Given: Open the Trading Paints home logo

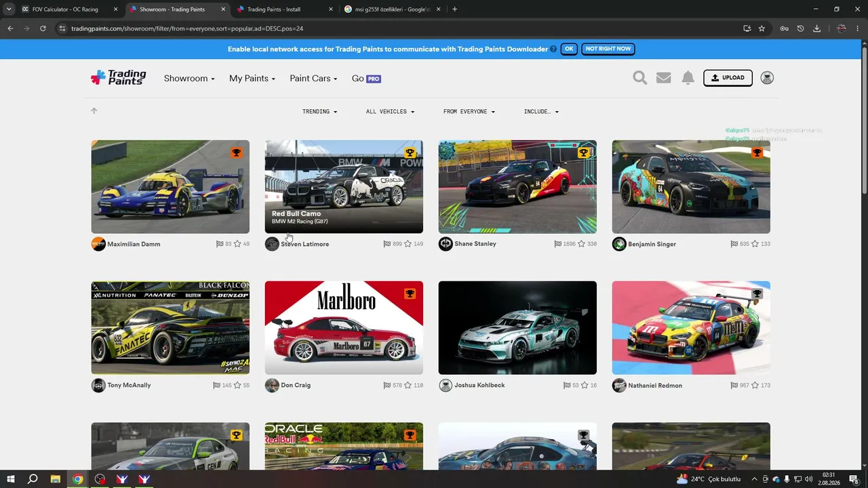Looking at the screenshot, I should click(119, 77).
